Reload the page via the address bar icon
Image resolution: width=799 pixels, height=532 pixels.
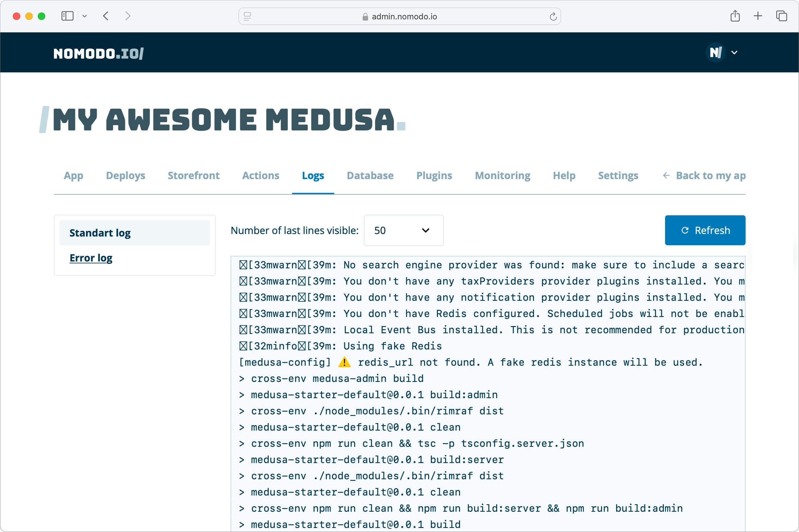click(x=553, y=16)
